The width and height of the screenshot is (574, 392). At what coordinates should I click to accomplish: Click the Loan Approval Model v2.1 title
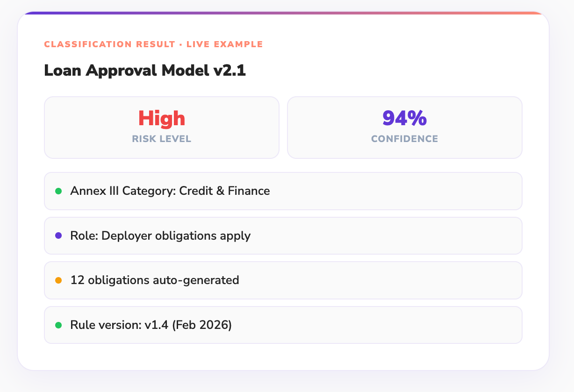[145, 71]
